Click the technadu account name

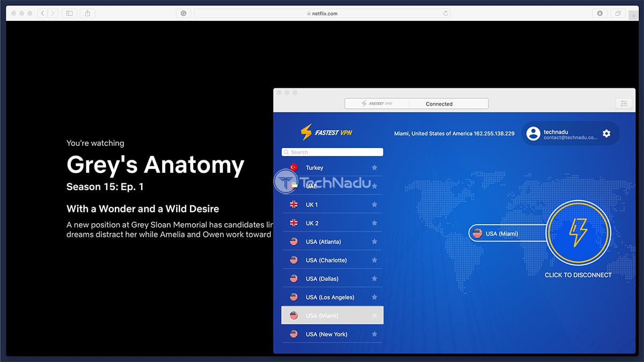tap(556, 131)
